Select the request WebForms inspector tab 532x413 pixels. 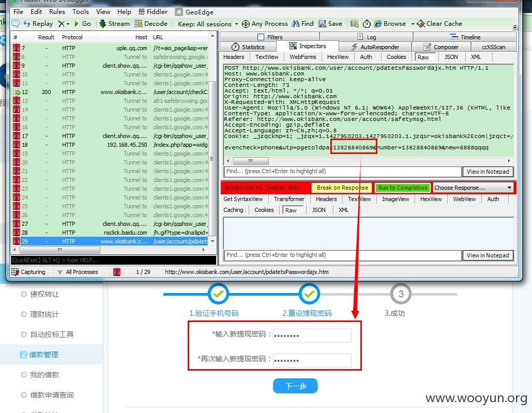(302, 57)
